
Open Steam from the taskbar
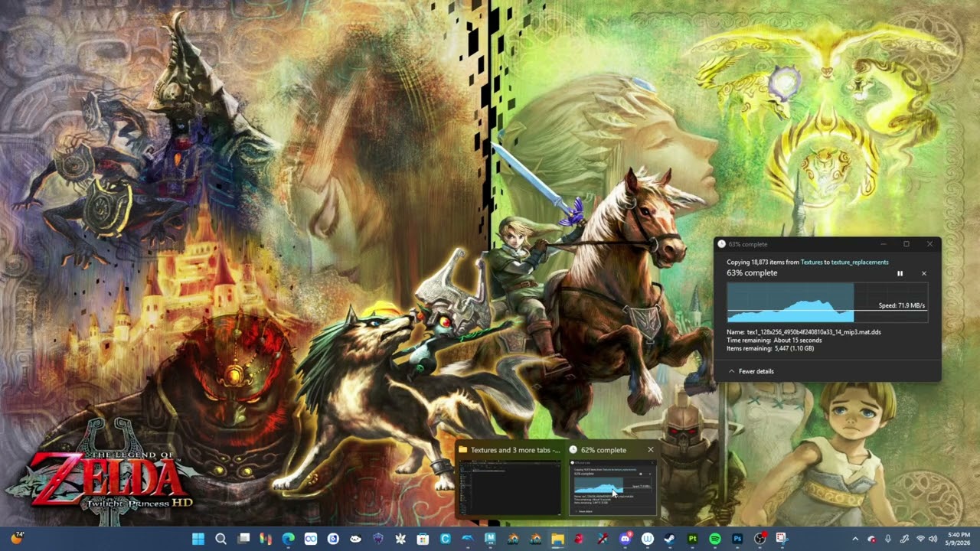(x=669, y=539)
